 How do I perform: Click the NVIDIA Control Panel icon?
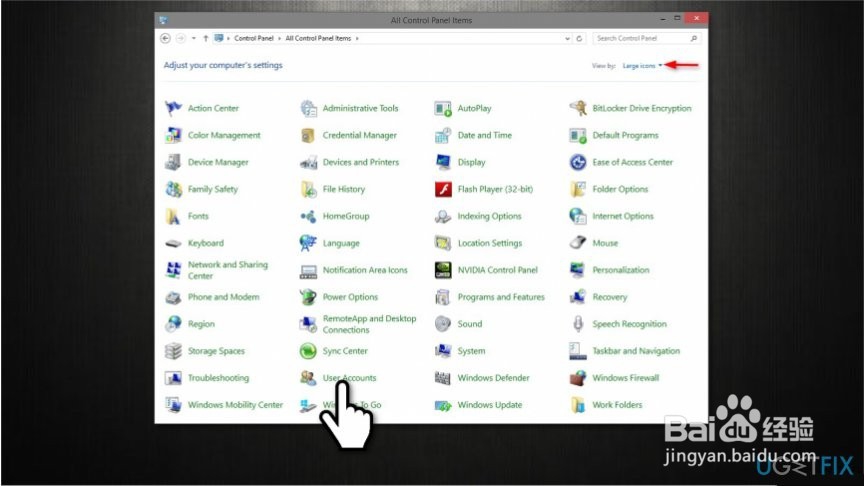443,270
